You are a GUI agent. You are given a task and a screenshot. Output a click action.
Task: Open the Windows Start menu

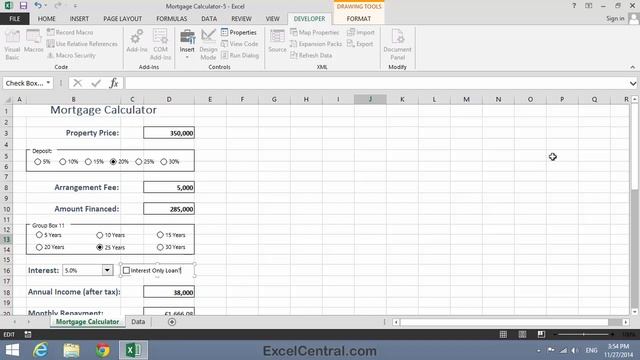click(12, 350)
